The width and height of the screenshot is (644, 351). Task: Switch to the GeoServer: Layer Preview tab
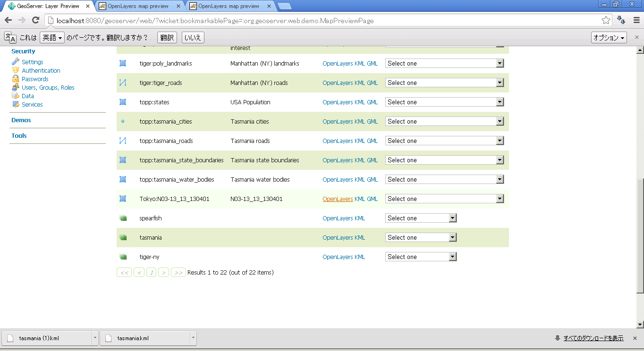click(47, 6)
